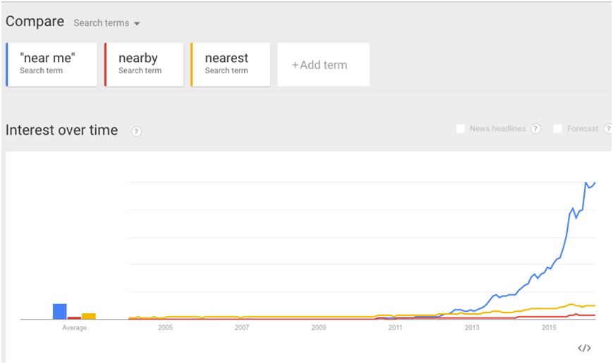Screen dimensions: 613x364
Task: Click the yellow average bar
Action: (89, 316)
